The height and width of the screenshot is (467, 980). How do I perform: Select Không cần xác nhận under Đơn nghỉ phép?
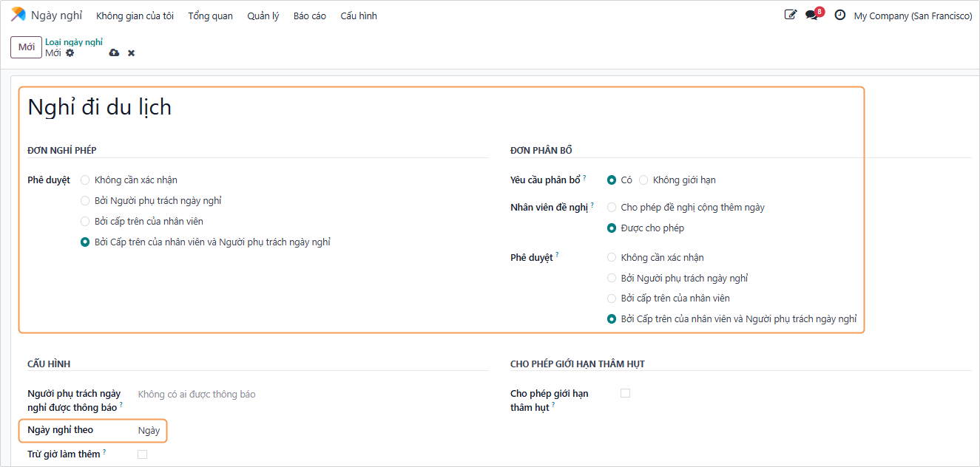85,180
